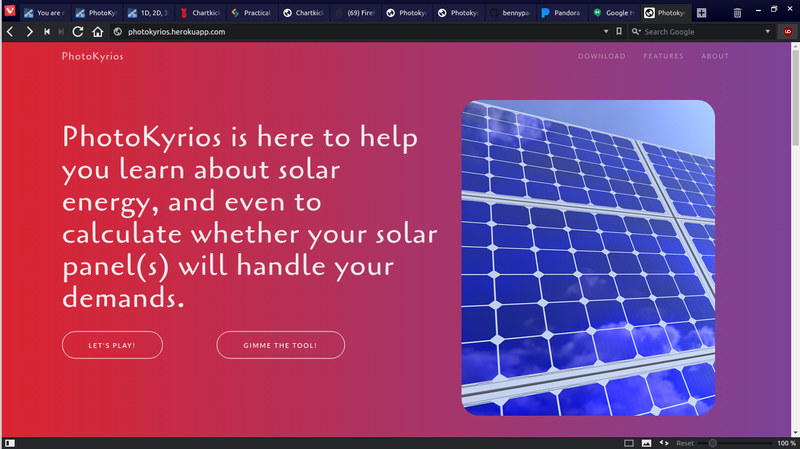Image resolution: width=800 pixels, height=449 pixels.
Task: Expand the address bar history dropdown
Action: tap(605, 32)
